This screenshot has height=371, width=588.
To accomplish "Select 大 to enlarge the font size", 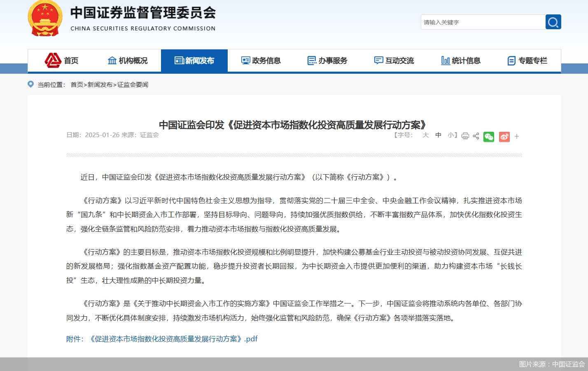I will (x=426, y=135).
